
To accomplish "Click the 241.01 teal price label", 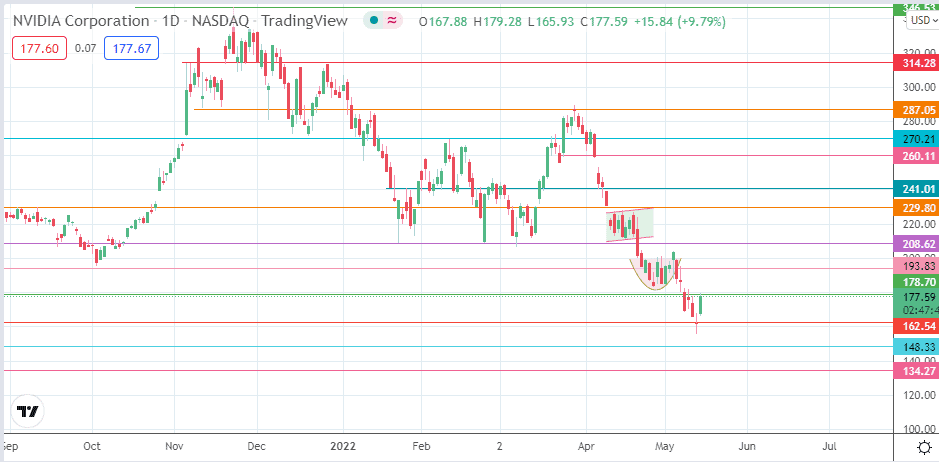I will tap(915, 189).
